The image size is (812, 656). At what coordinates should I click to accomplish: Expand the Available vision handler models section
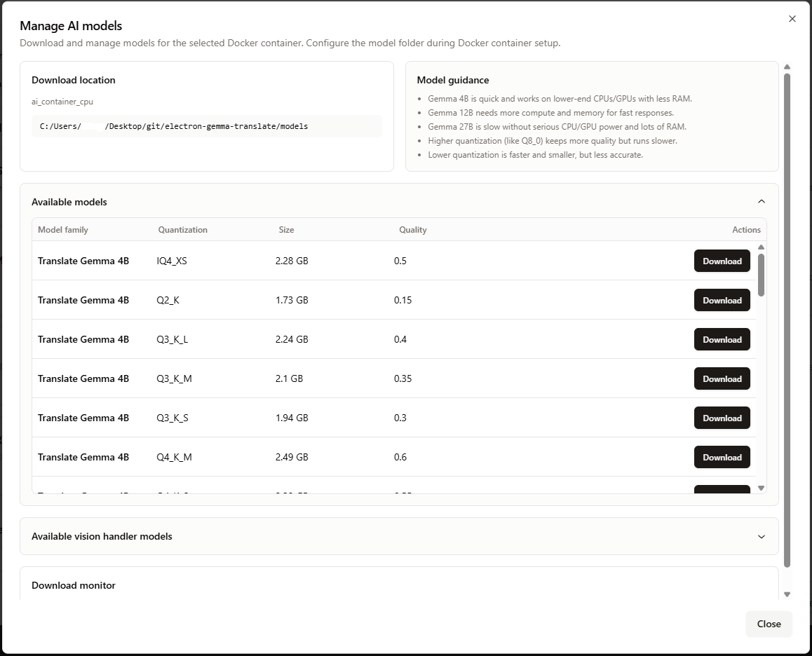coord(762,536)
